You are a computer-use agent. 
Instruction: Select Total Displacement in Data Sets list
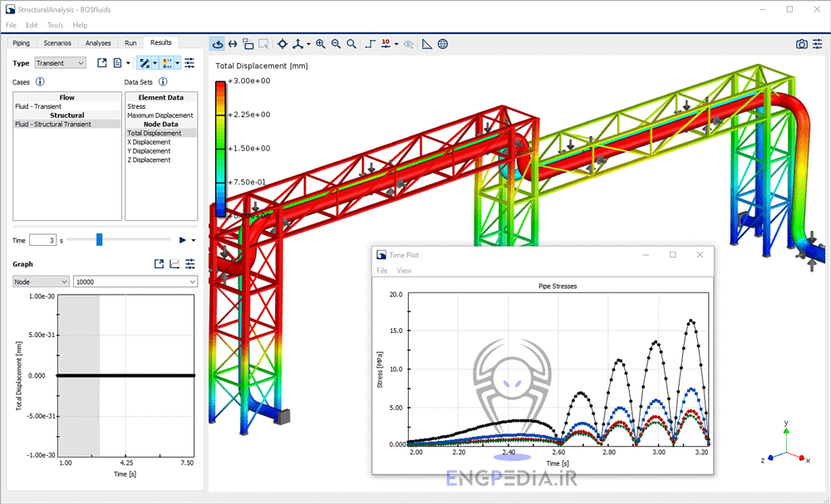coord(154,133)
